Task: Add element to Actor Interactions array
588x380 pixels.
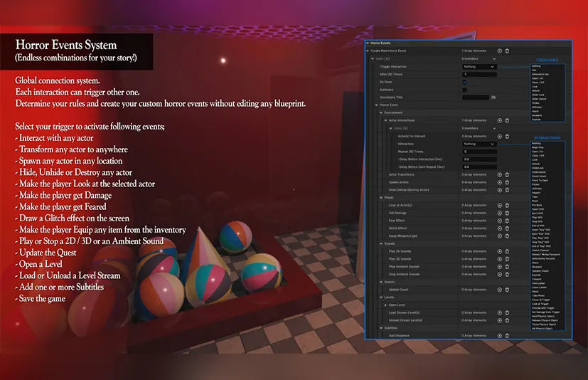Action: [500, 120]
